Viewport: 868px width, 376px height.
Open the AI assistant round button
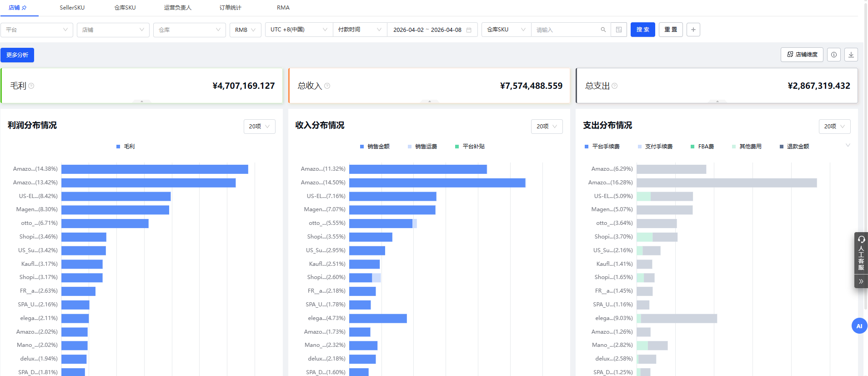[x=859, y=326]
